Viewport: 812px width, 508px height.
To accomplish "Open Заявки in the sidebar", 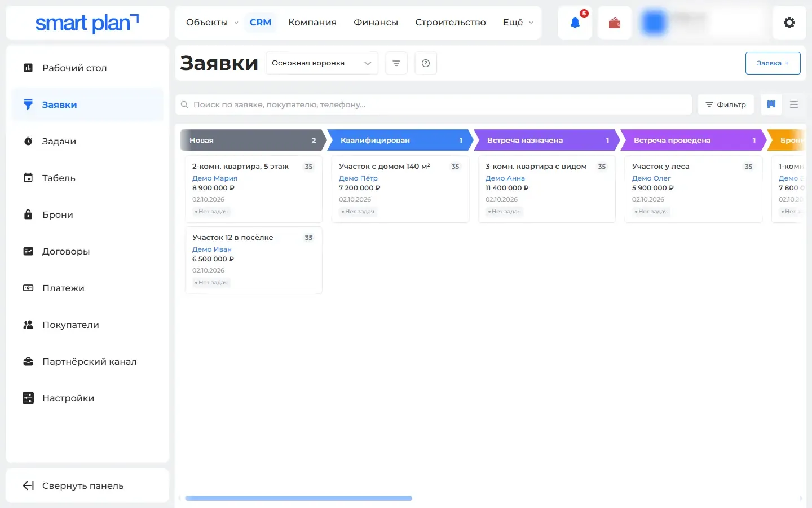I will (x=87, y=104).
